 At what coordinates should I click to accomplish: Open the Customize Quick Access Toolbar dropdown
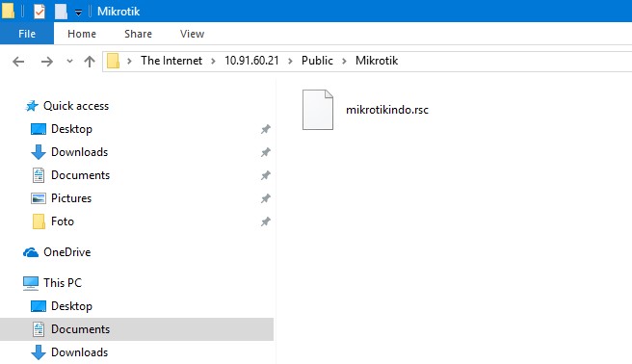tap(79, 13)
